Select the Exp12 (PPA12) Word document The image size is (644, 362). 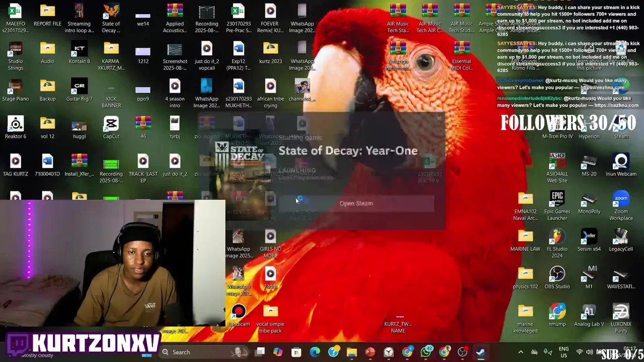pyautogui.click(x=238, y=56)
